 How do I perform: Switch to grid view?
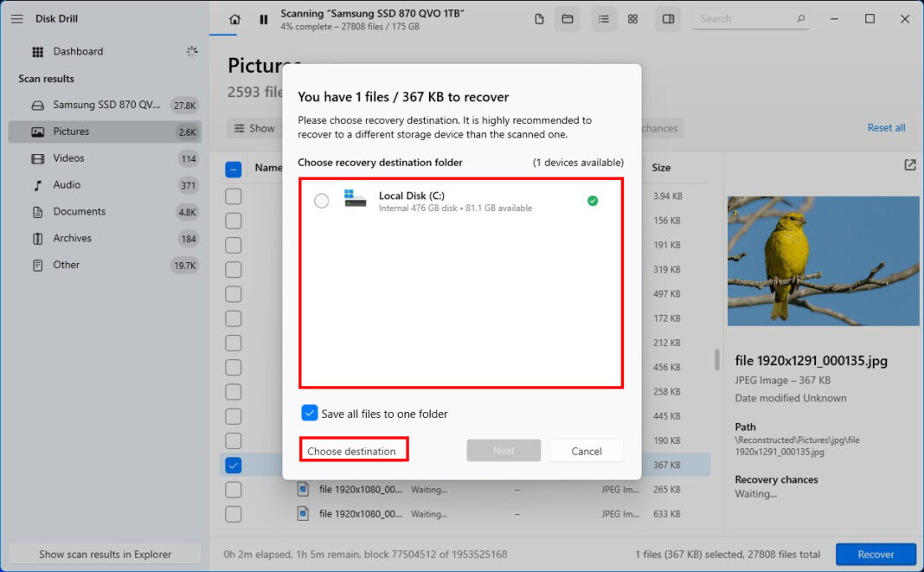632,18
